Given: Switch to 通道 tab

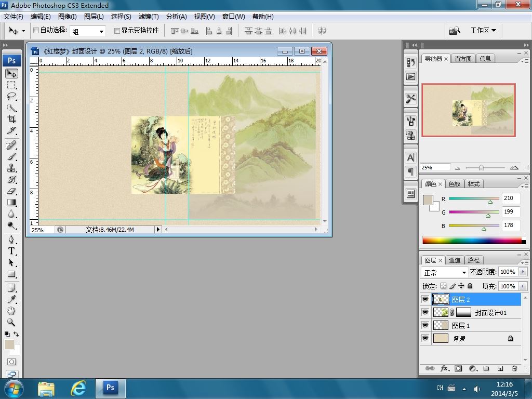Looking at the screenshot, I should [x=454, y=260].
